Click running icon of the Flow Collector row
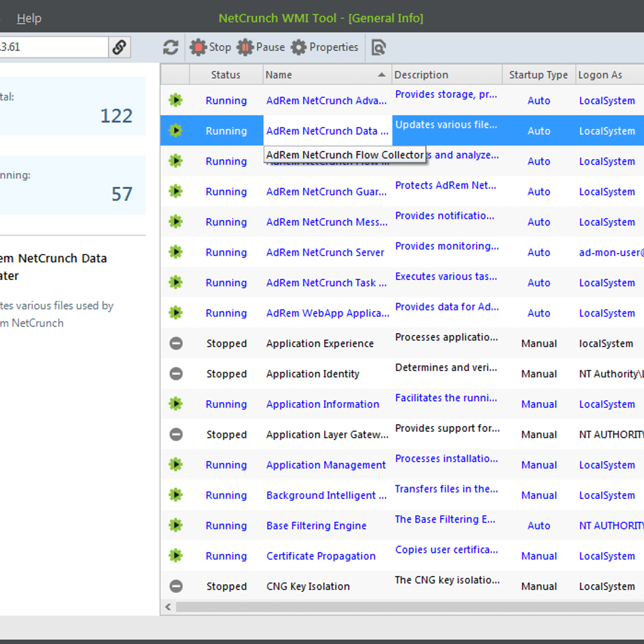 coord(175,161)
